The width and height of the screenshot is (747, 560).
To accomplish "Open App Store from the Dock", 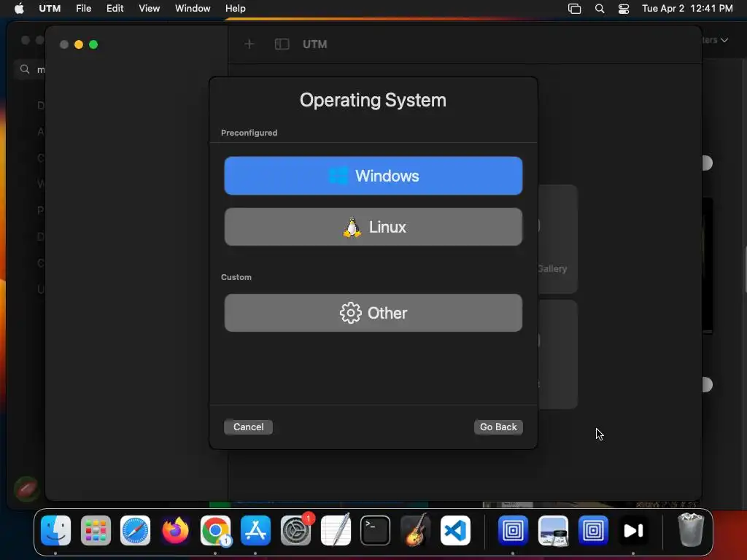I will point(255,531).
